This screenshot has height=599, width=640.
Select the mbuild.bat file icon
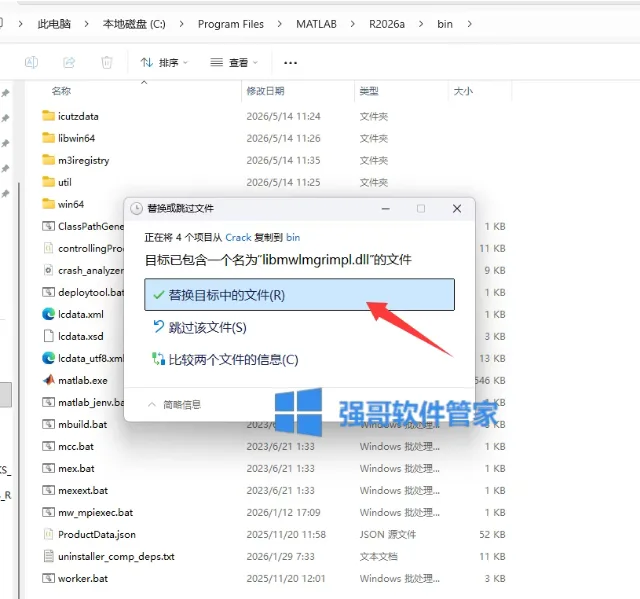tap(48, 424)
